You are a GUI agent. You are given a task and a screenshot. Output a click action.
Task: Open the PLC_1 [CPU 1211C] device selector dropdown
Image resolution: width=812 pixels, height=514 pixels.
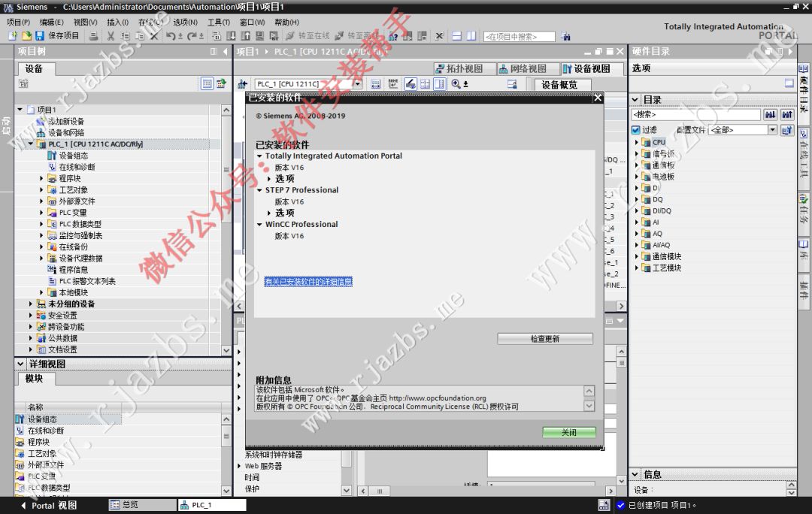[357, 84]
